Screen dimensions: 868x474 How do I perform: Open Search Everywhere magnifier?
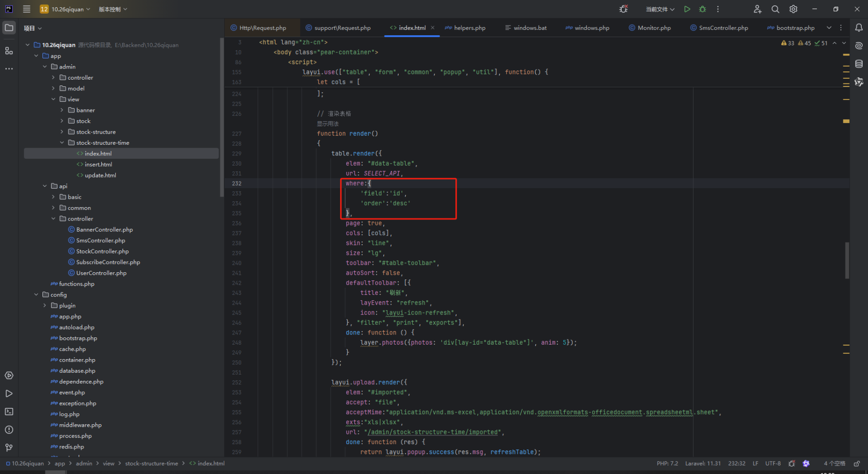pos(775,9)
